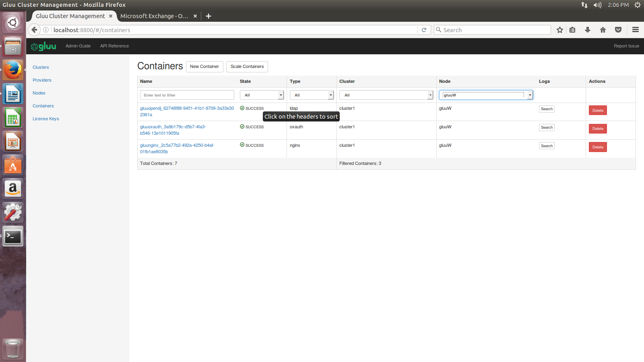
Task: Open Amazon launcher icon
Action: coord(13,189)
